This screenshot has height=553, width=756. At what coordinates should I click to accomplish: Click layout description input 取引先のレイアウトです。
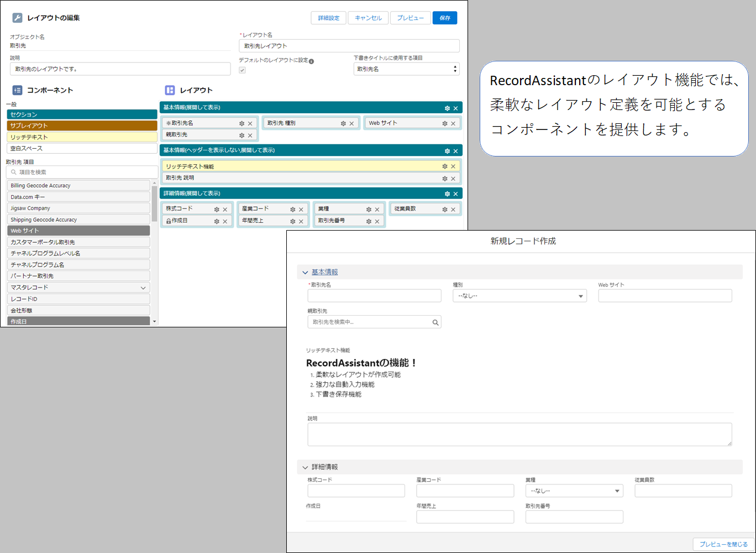(120, 69)
